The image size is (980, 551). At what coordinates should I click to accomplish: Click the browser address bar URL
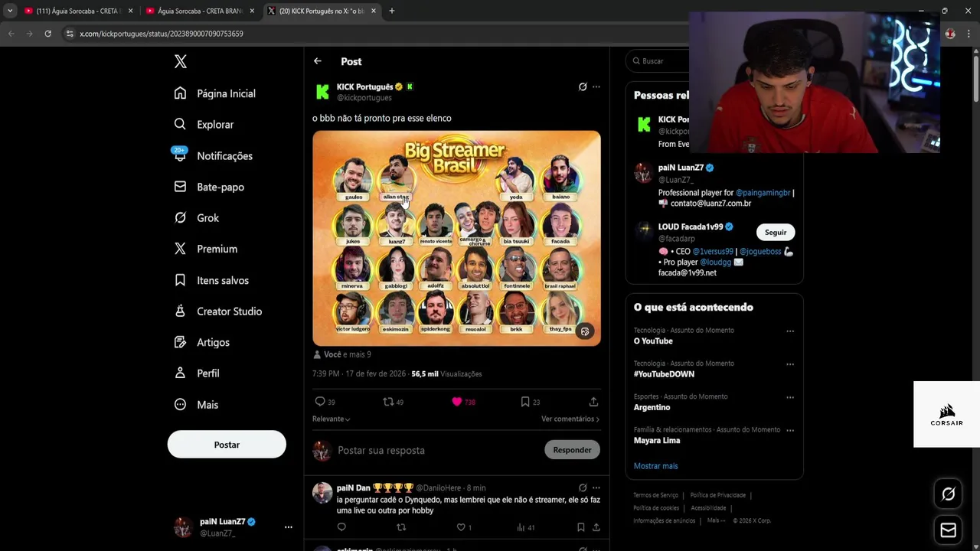162,34
